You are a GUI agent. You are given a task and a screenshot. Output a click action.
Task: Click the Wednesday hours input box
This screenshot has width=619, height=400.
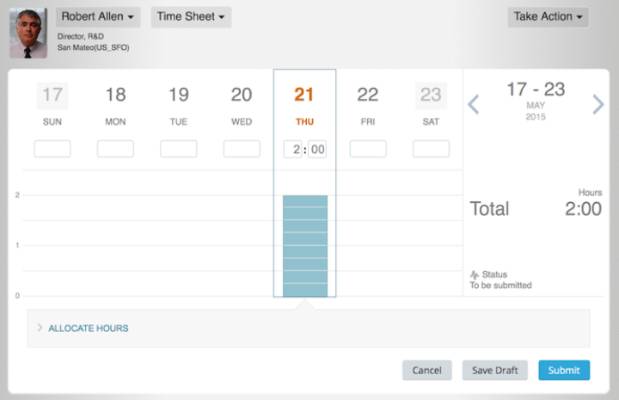pyautogui.click(x=242, y=149)
